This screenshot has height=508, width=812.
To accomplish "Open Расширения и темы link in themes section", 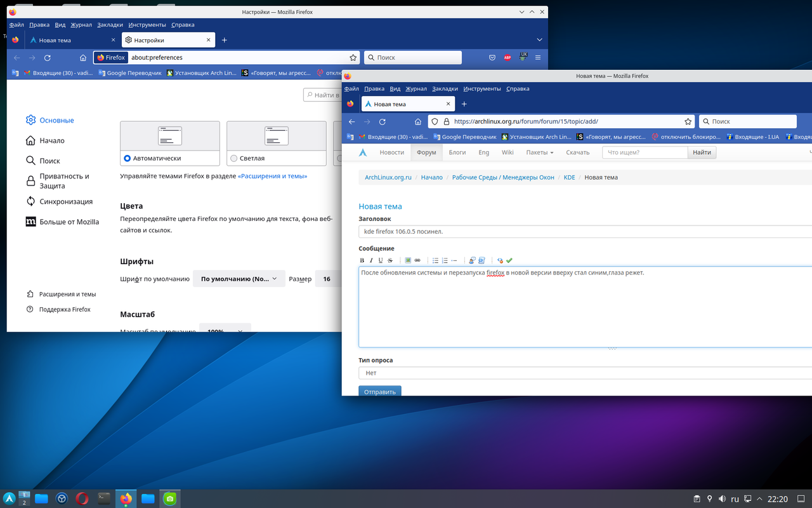I will pos(272,176).
